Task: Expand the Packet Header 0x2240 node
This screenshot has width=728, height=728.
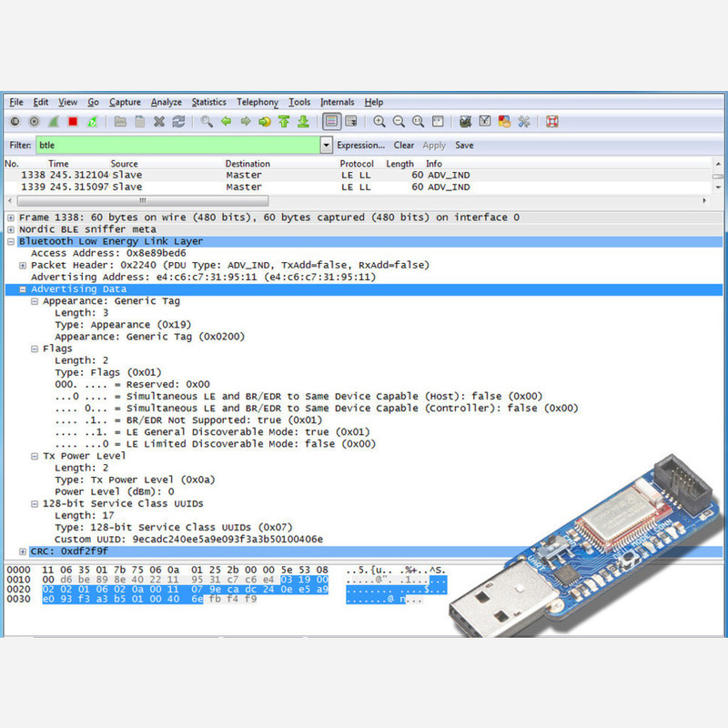Action: [22, 265]
